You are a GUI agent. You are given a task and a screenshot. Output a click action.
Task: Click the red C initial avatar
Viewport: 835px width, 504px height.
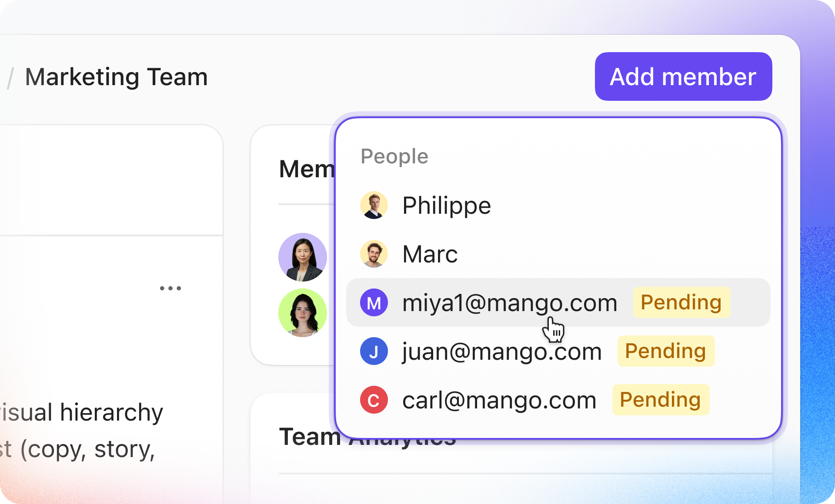pos(374,400)
